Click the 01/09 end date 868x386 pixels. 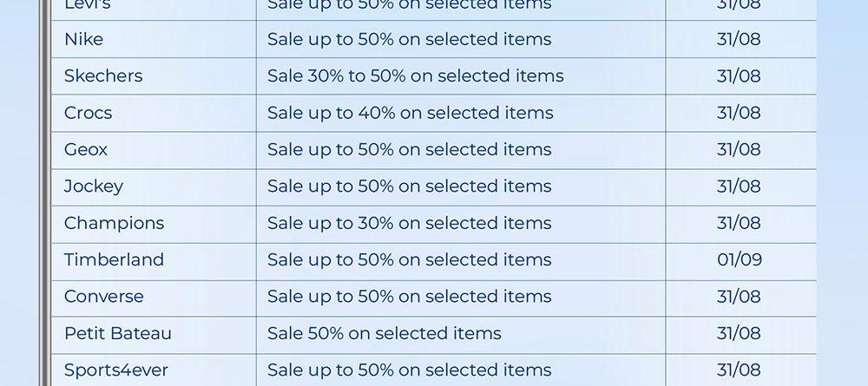740,259
